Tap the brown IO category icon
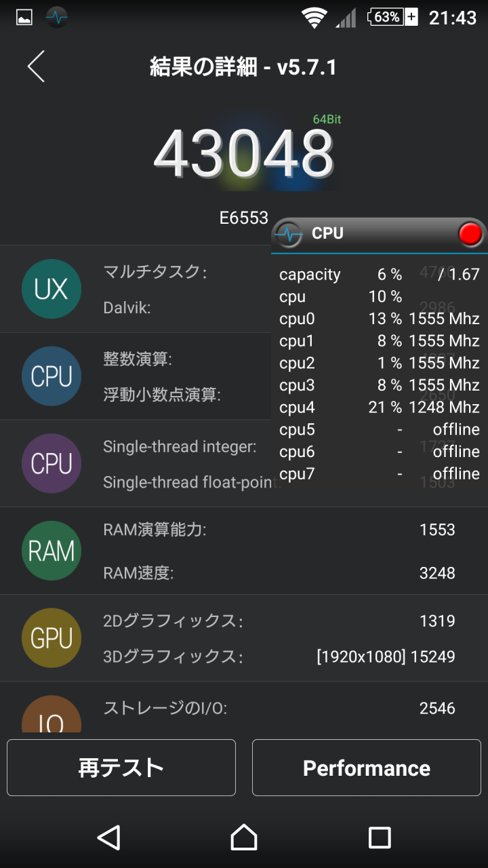488x868 pixels. tap(52, 716)
